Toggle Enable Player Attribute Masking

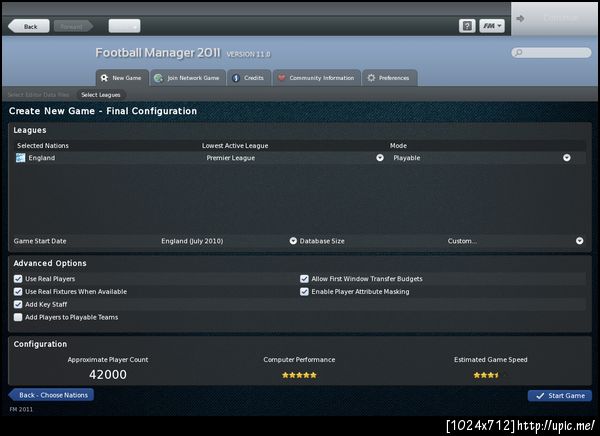pyautogui.click(x=304, y=292)
